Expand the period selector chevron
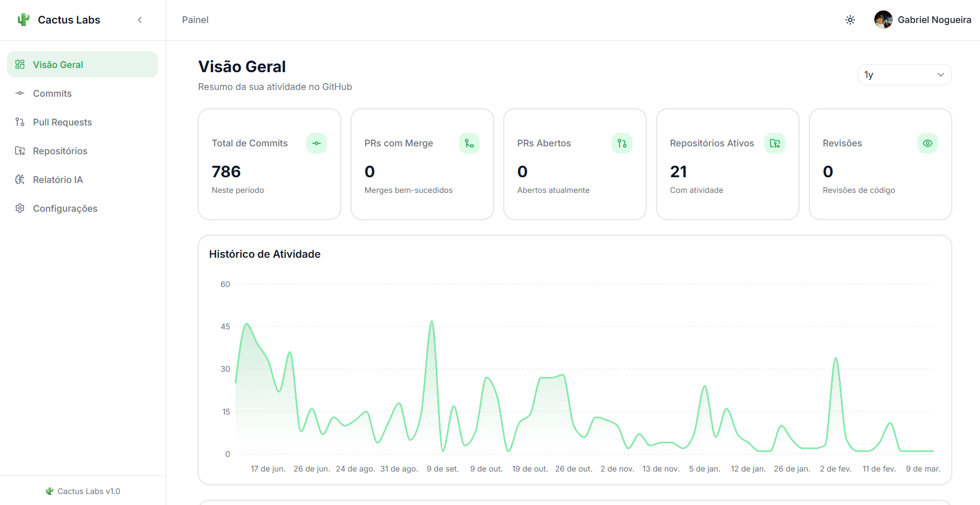 (940, 75)
